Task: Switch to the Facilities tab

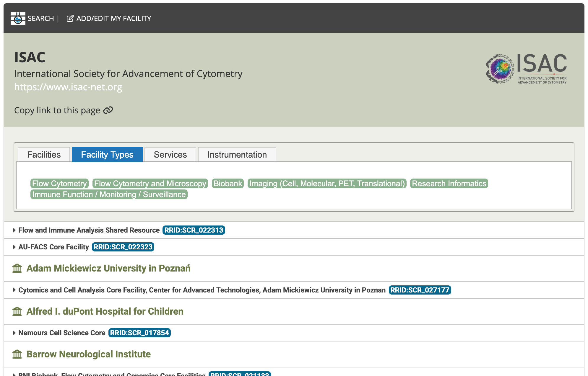Action: click(44, 155)
